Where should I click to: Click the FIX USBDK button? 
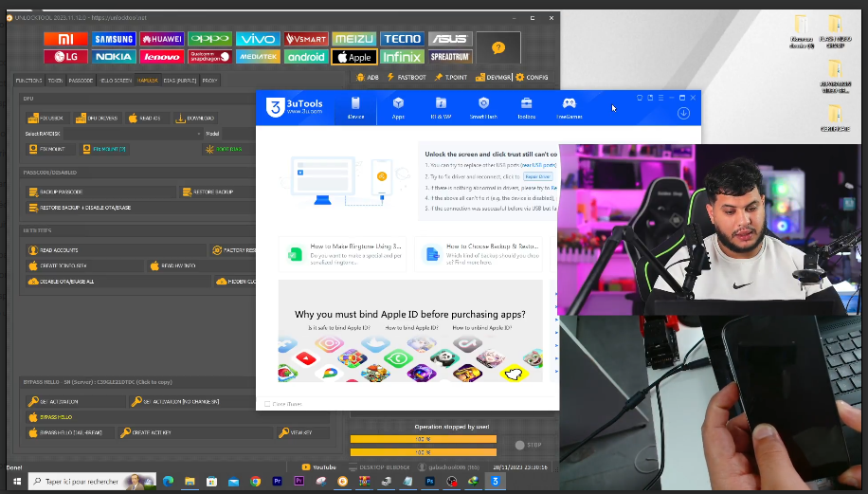tap(45, 118)
